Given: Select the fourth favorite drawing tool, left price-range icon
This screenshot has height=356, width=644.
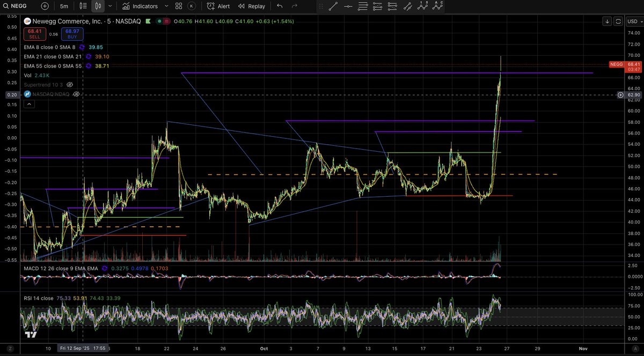Looking at the screenshot, I should tap(378, 6).
